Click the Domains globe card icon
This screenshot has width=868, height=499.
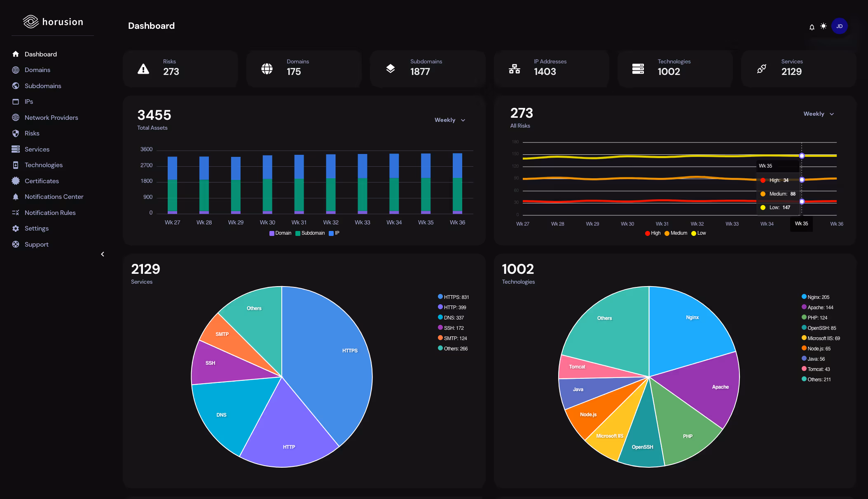click(x=267, y=69)
